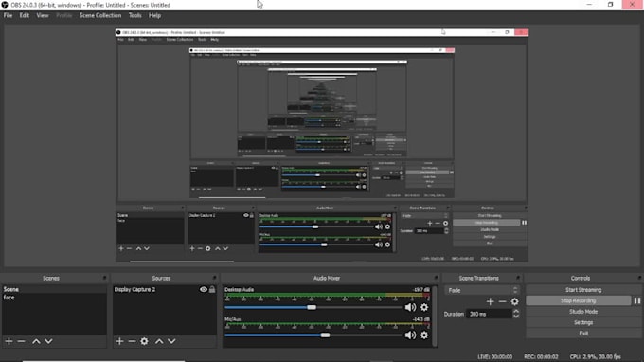The height and width of the screenshot is (362, 644).
Task: Click Exit button in Controls
Action: (x=583, y=334)
